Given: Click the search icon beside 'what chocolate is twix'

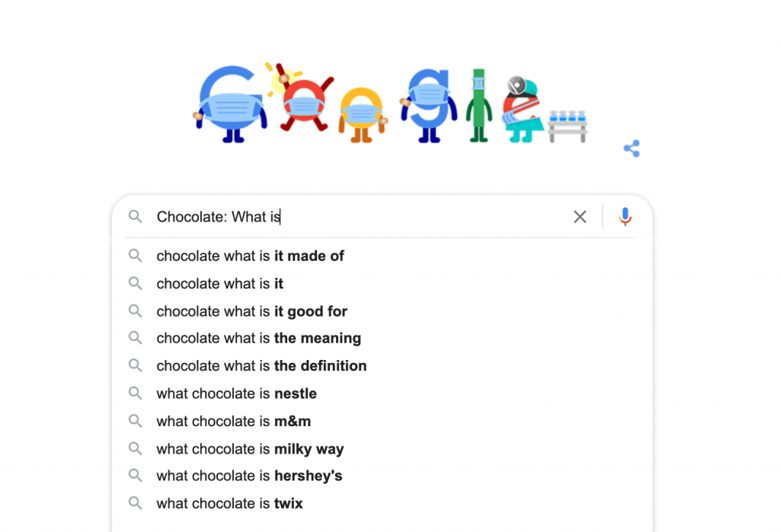Looking at the screenshot, I should pyautogui.click(x=136, y=503).
